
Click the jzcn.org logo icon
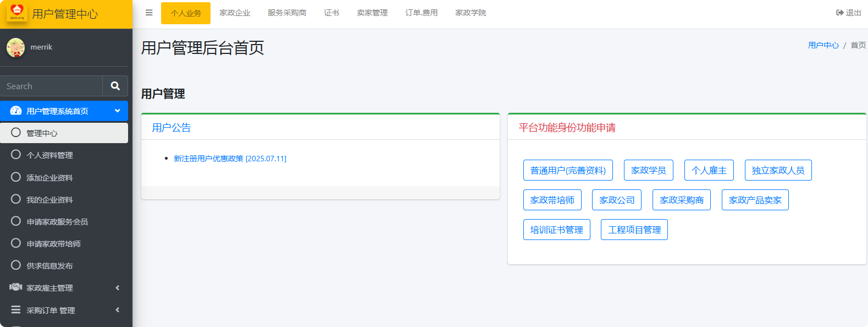(x=17, y=13)
